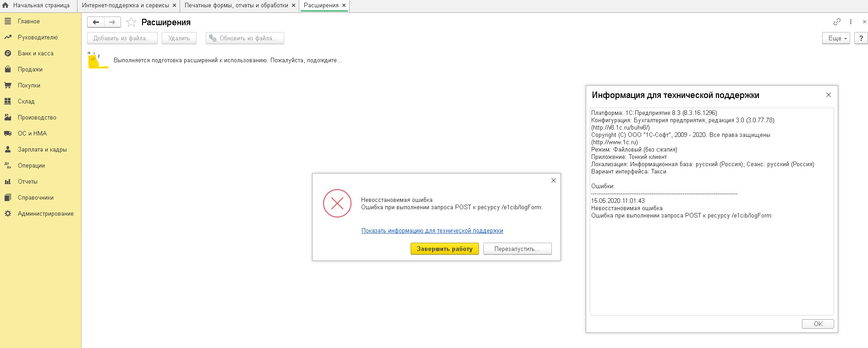Click the Приложение: Тонкий клиент line
Viewport: 868px width, 348px height.
point(629,157)
